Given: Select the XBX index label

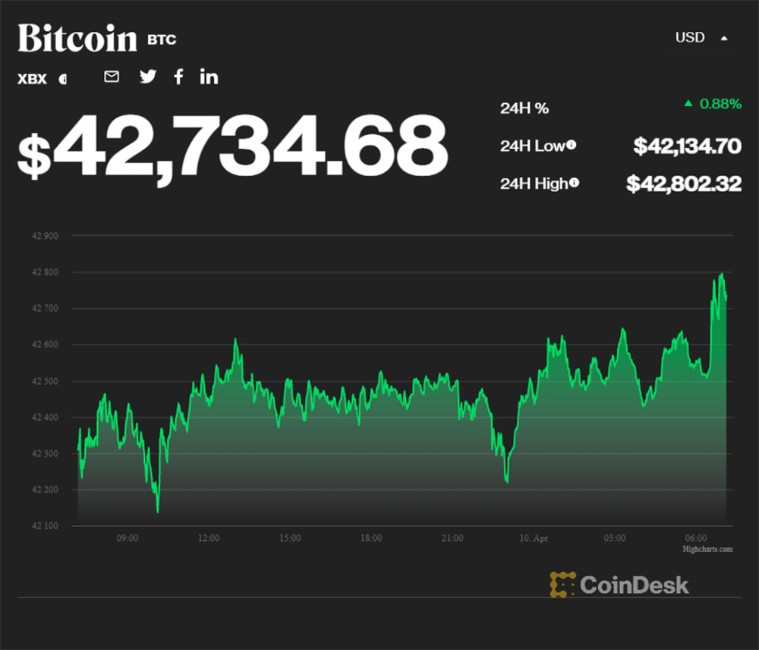Looking at the screenshot, I should [x=32, y=78].
